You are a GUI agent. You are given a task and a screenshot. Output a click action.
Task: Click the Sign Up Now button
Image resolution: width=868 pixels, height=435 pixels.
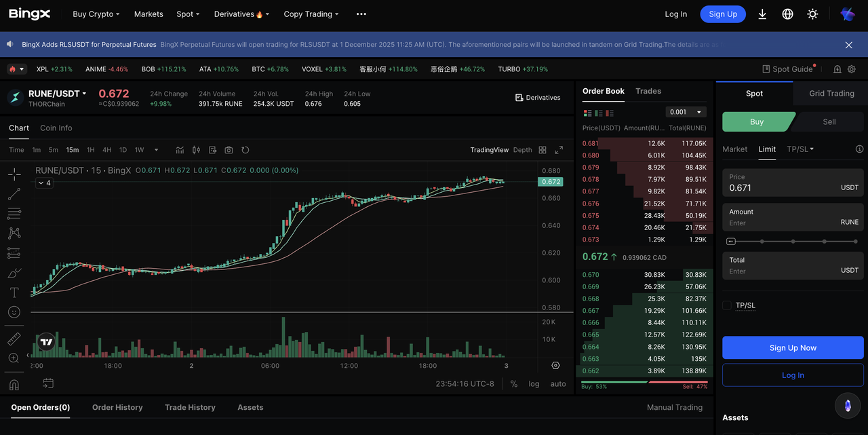[793, 347]
